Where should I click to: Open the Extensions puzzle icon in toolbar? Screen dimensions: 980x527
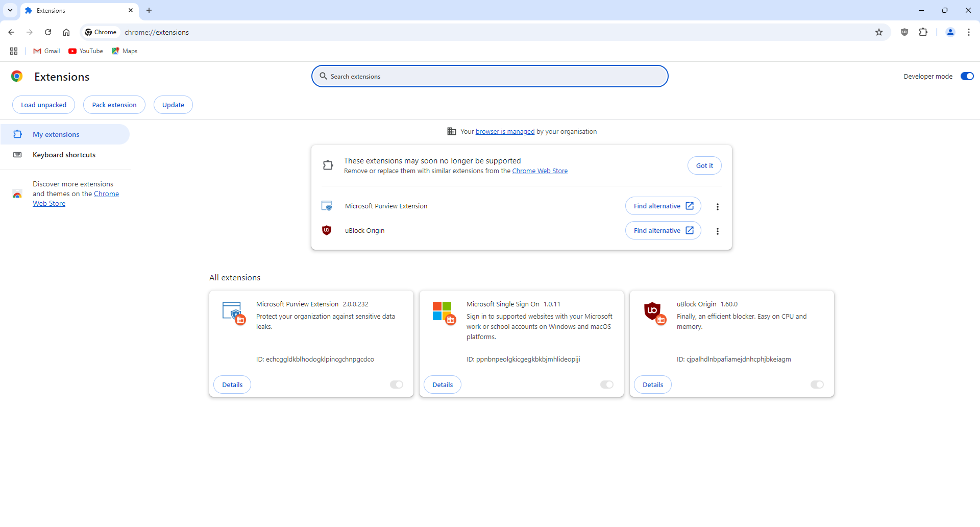[923, 32]
